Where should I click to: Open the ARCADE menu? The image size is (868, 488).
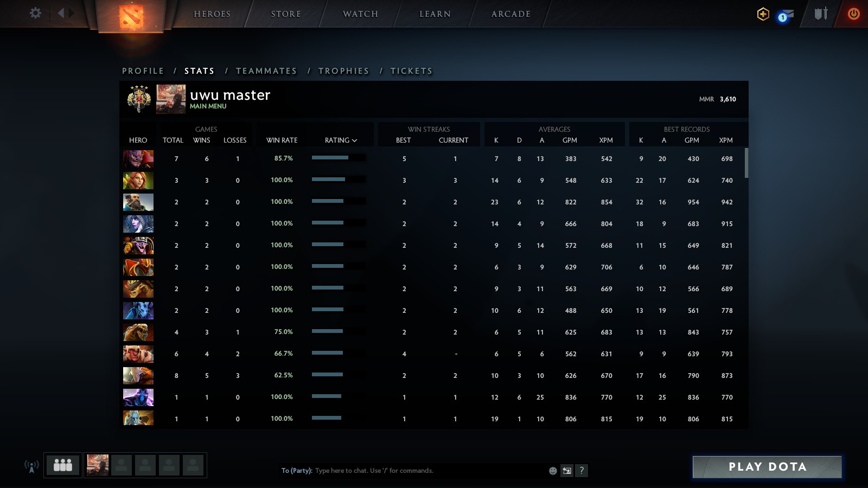[x=511, y=14]
